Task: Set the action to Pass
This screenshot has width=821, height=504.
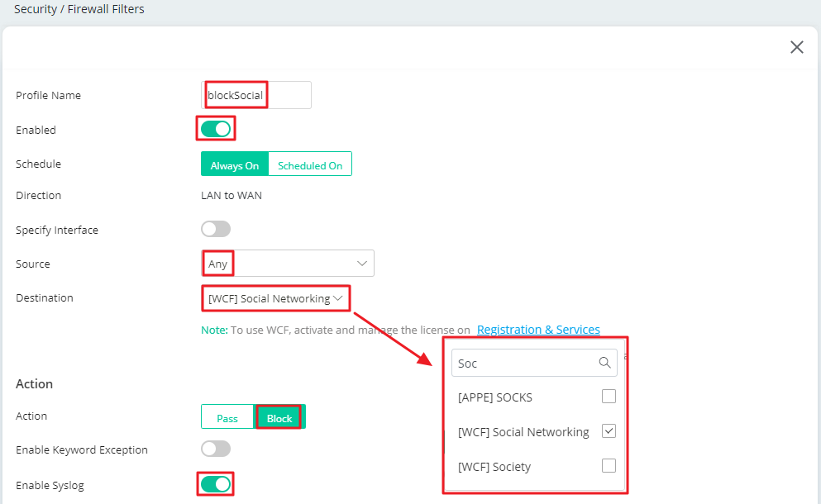Action: click(x=227, y=418)
